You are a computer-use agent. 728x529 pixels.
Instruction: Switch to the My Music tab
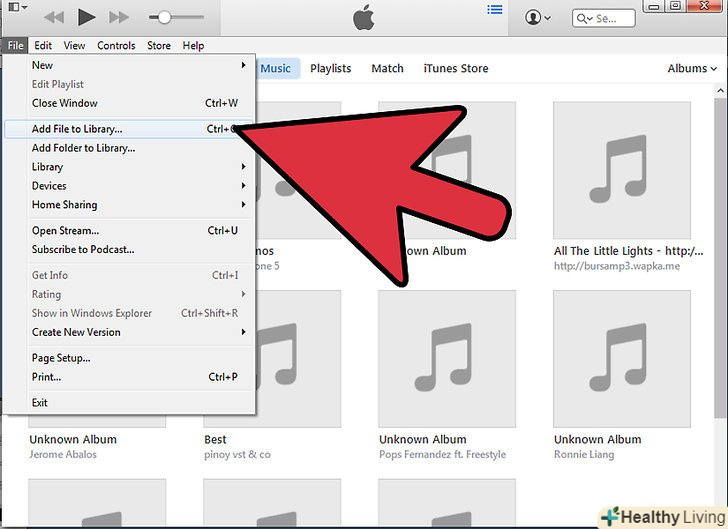click(277, 68)
